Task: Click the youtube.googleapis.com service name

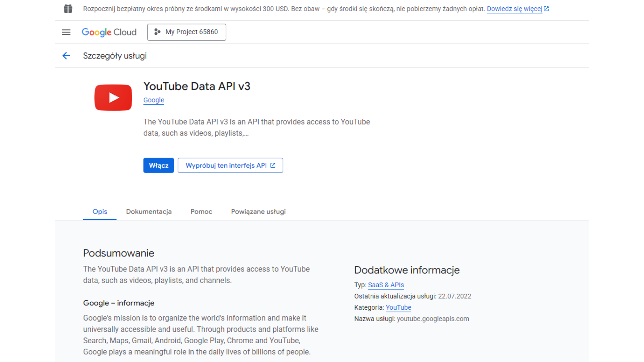Action: (x=433, y=319)
